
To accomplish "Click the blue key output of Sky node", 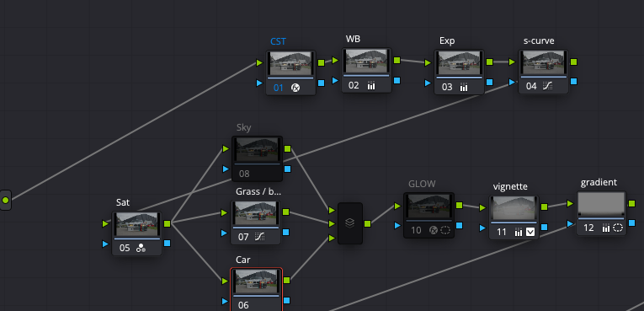I will click(288, 169).
